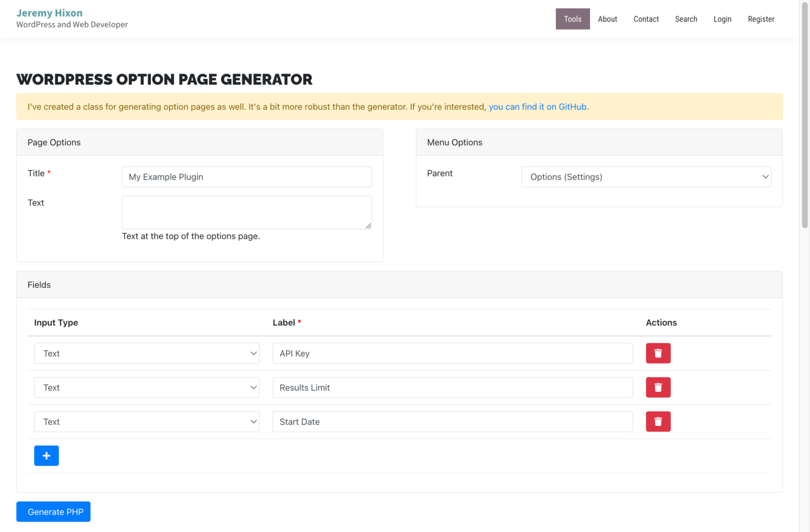Screen dimensions: 810x532
Task: Click the Jeremy Hixon site title
Action: coord(49,13)
